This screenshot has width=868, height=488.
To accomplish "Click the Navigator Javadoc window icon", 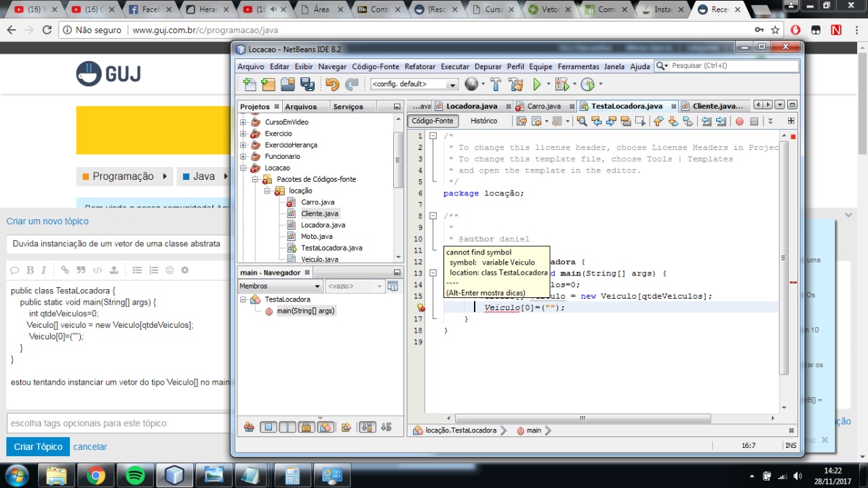I will click(x=392, y=286).
